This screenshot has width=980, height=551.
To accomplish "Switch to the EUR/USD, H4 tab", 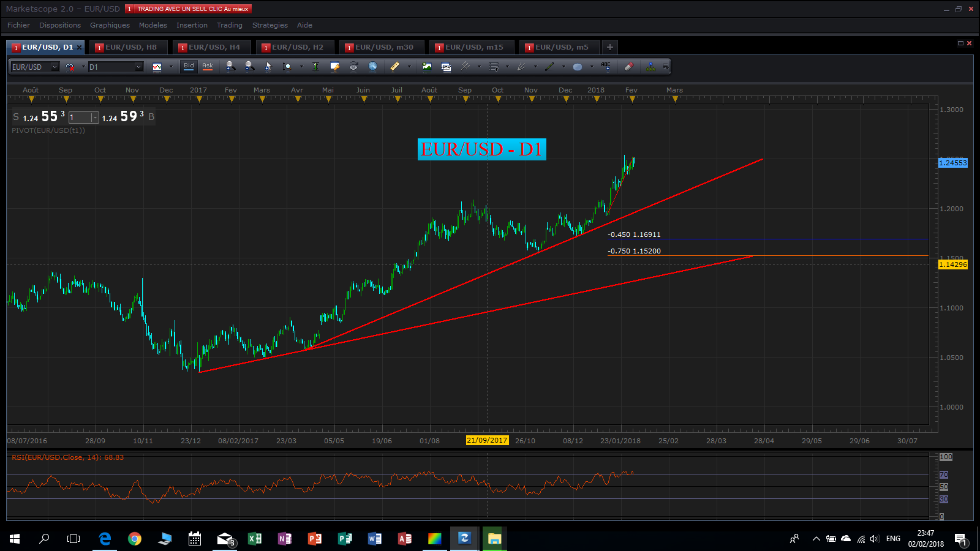I will click(x=212, y=47).
